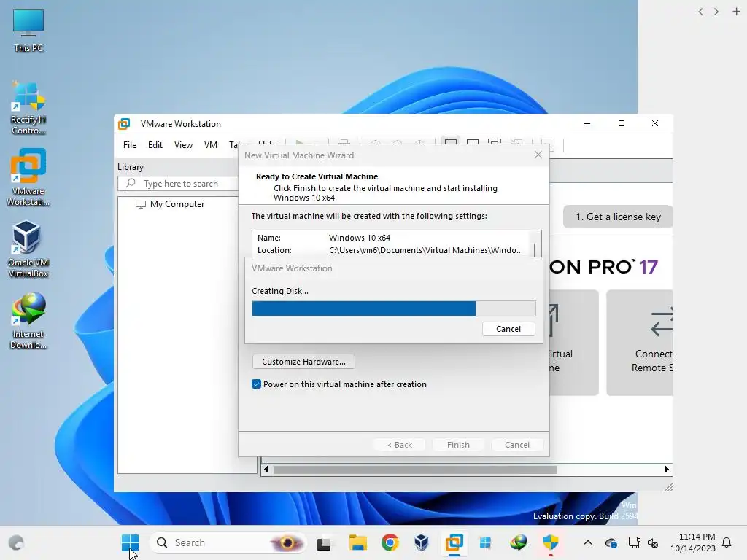Open the Edit menu in VMware
The width and height of the screenshot is (747, 560).
point(155,145)
